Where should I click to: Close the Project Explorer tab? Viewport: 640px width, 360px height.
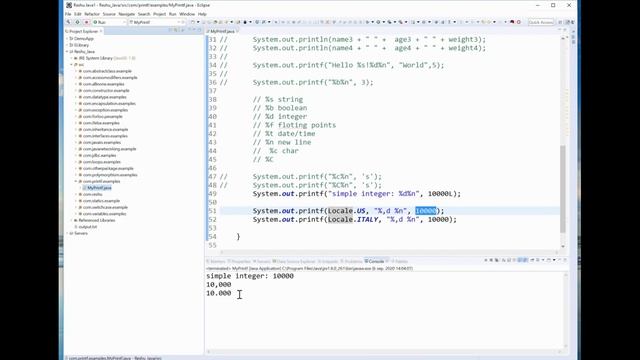pos(101,31)
